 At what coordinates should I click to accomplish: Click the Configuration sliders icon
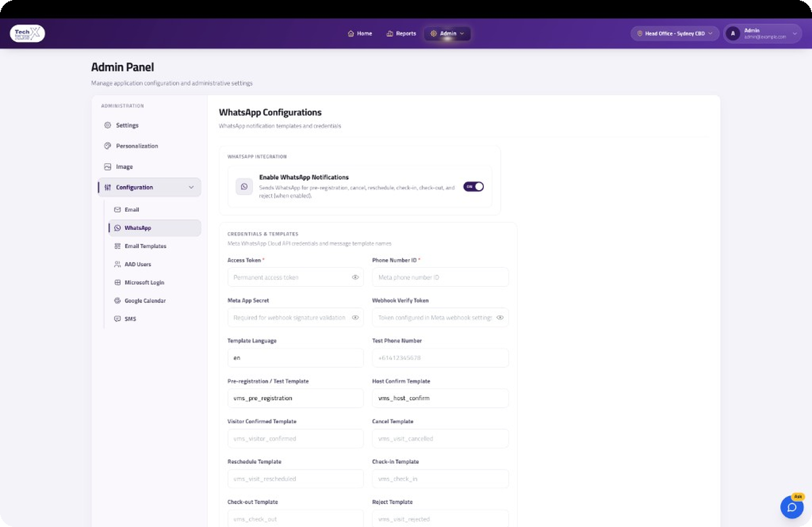coord(108,187)
